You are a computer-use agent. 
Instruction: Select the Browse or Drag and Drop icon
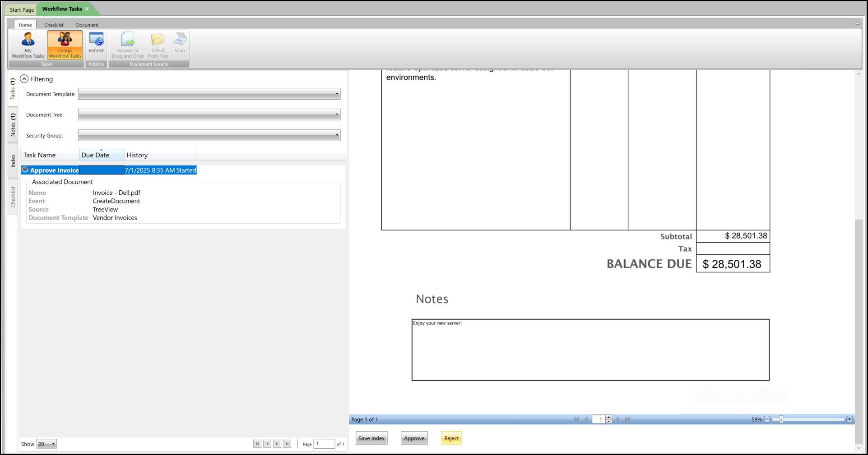pyautogui.click(x=128, y=45)
